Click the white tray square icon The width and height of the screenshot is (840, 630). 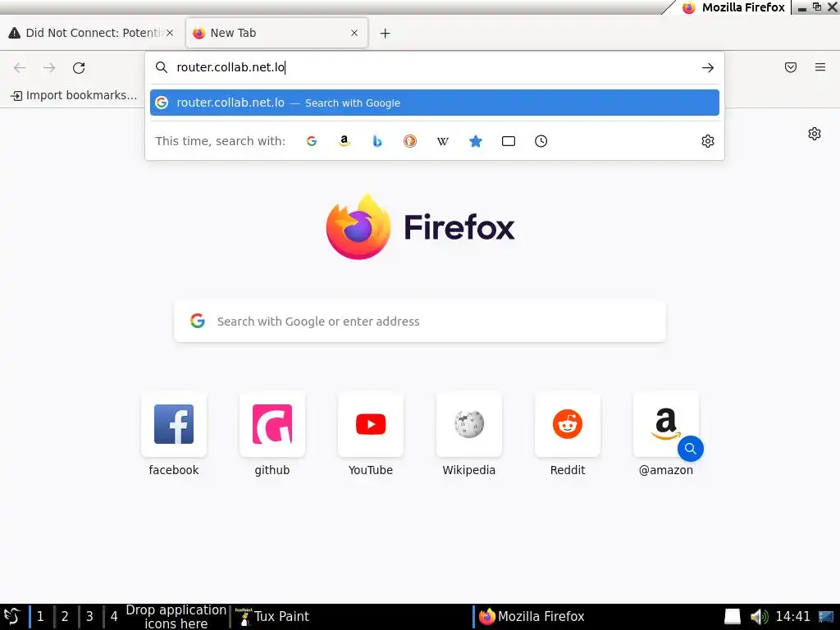[733, 617]
